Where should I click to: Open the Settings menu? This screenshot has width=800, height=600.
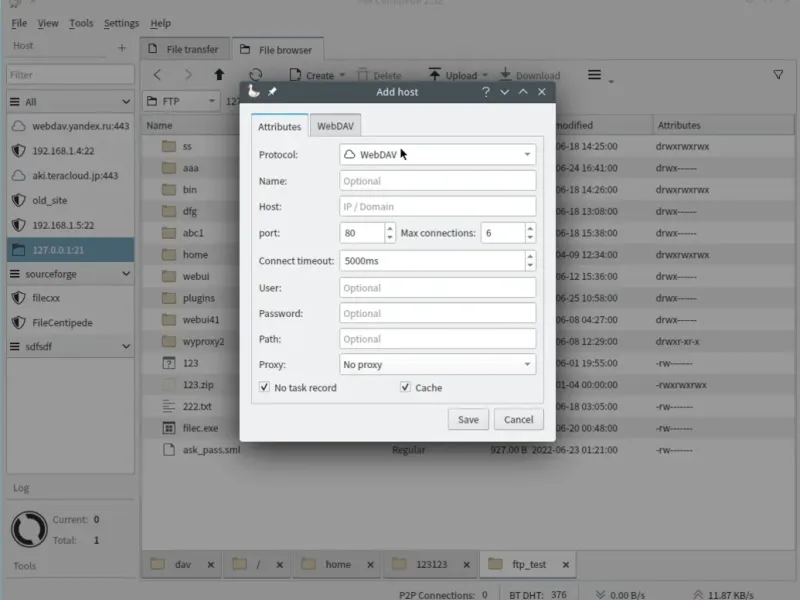point(121,23)
